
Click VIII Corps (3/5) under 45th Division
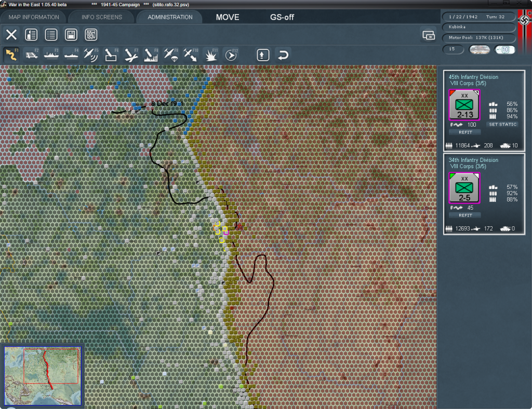pos(468,84)
